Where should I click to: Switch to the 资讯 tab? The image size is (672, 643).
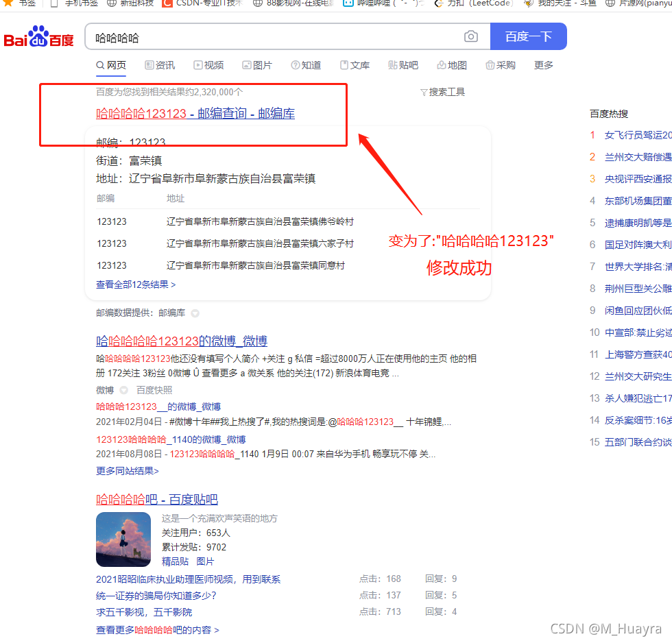point(160,65)
